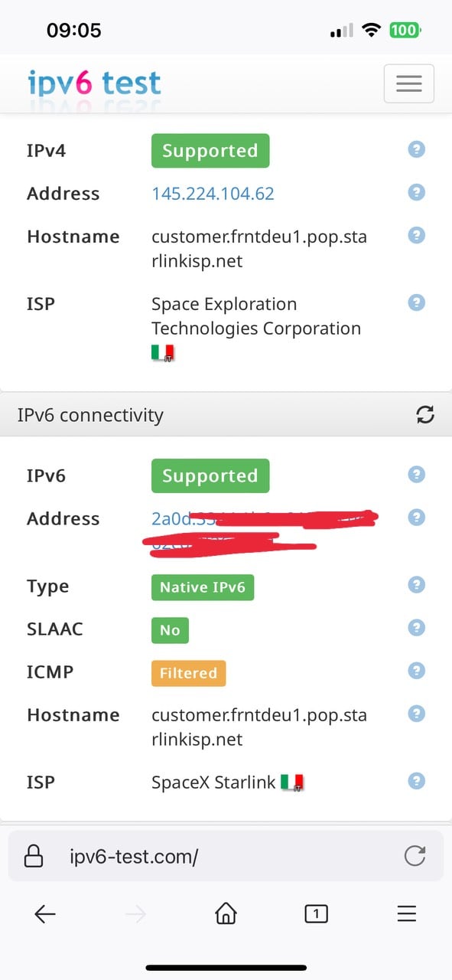Open help icon beside IPv4 Supported
This screenshot has width=452, height=980.
pos(417,149)
